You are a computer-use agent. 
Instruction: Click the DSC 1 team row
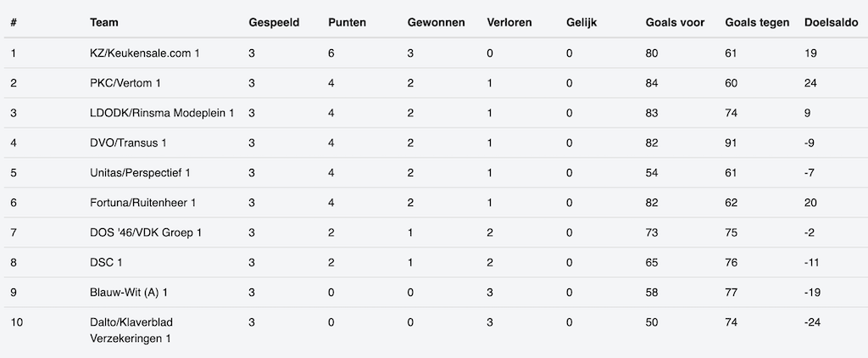tap(106, 263)
